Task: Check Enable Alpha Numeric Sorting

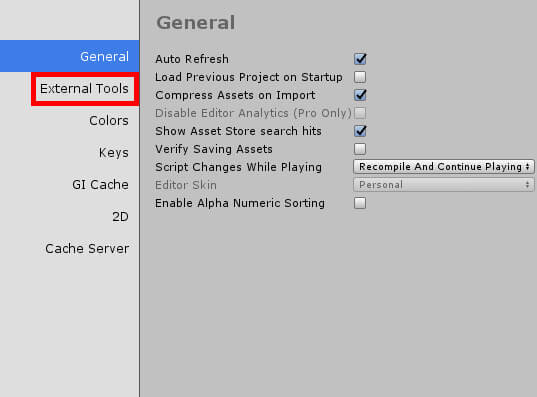Action: pos(360,203)
